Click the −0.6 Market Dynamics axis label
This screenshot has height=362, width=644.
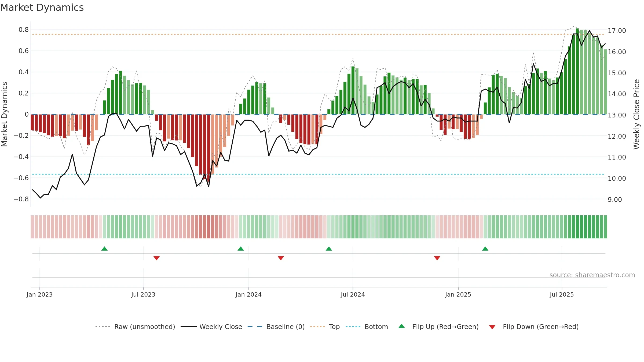point(21,178)
